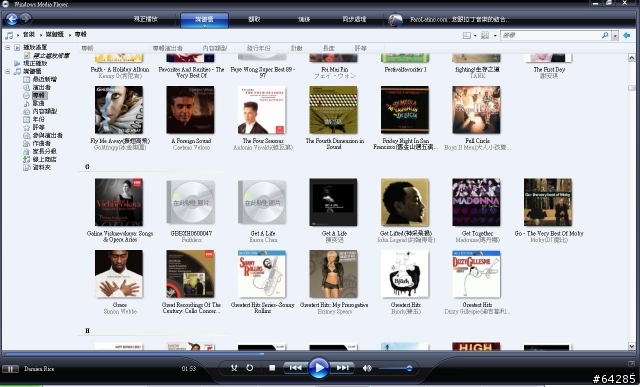
Task: Select Rating (評等) star item in sidebar
Action: (34, 127)
